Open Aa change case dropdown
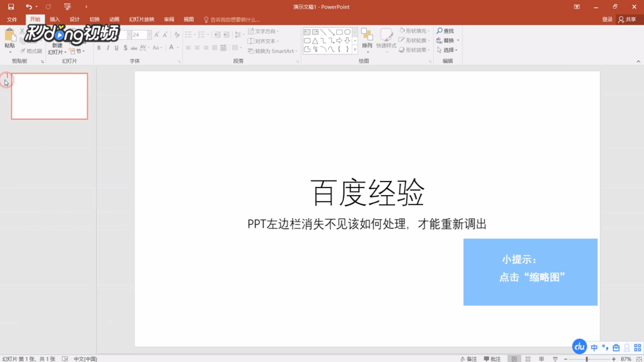The height and width of the screenshot is (362, 644). (x=157, y=48)
